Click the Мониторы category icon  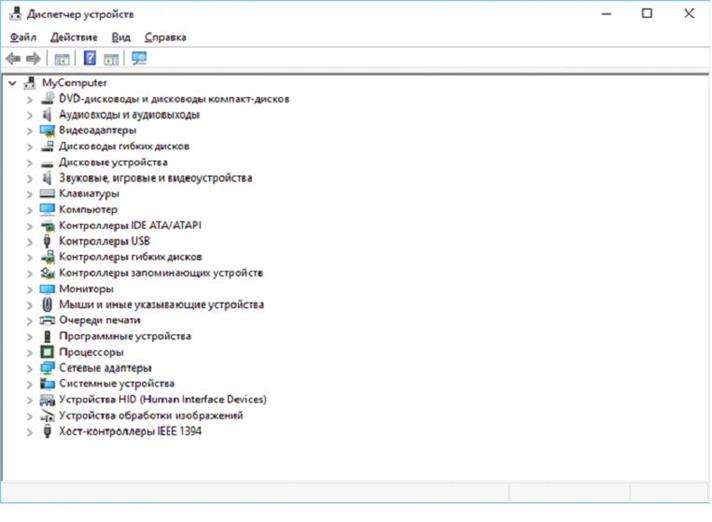(x=47, y=289)
